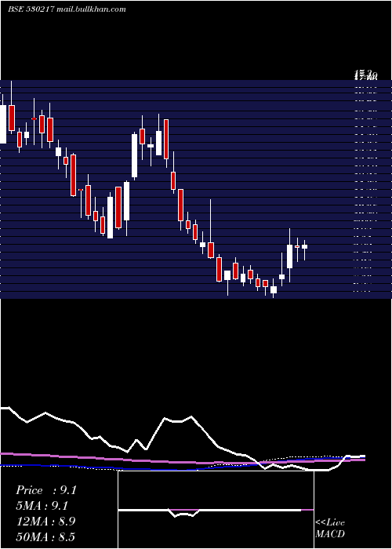Select the Price : 9.1 value
392x549 pixels.
click(45, 490)
